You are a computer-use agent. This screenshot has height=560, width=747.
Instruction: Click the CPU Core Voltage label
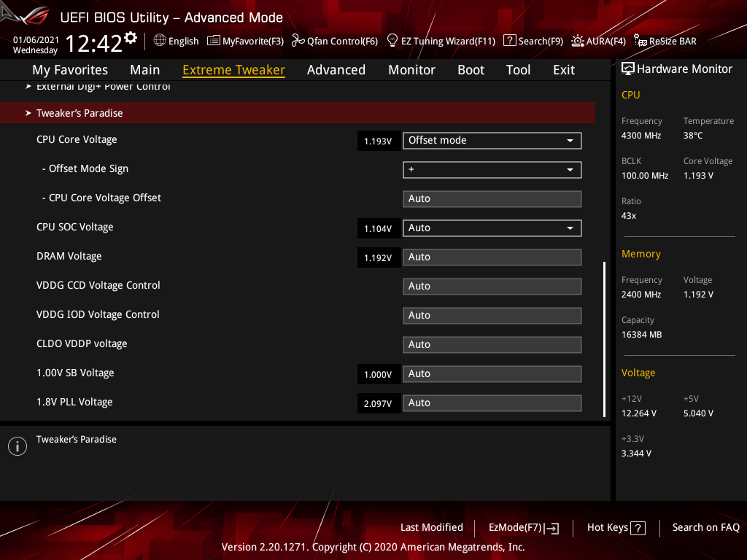[x=77, y=139]
